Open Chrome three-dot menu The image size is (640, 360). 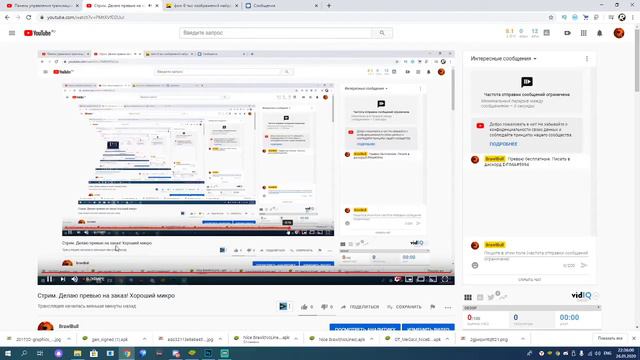tap(633, 18)
